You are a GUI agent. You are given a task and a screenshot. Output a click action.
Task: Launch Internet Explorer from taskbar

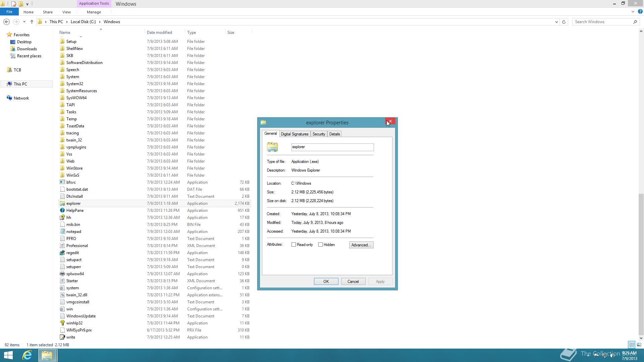coord(27,355)
